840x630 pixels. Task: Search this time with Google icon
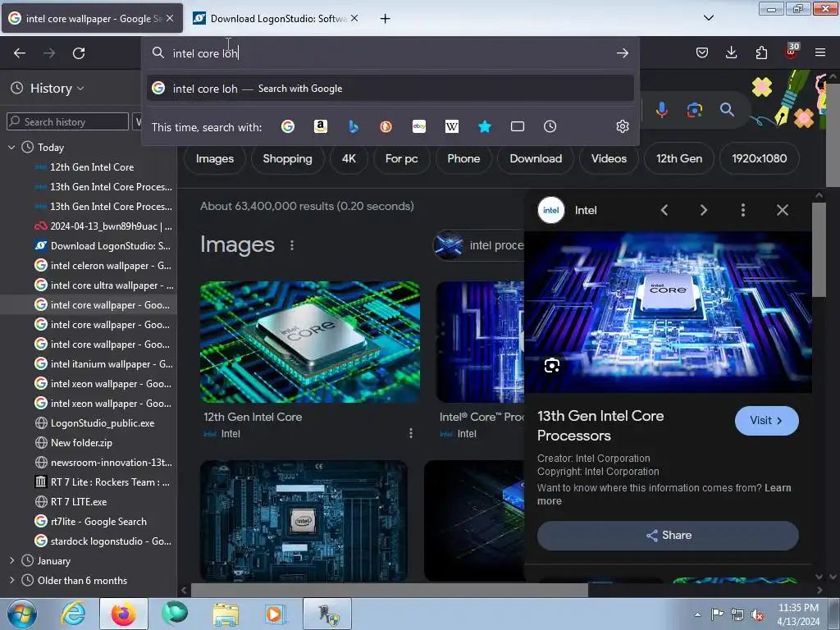(288, 126)
